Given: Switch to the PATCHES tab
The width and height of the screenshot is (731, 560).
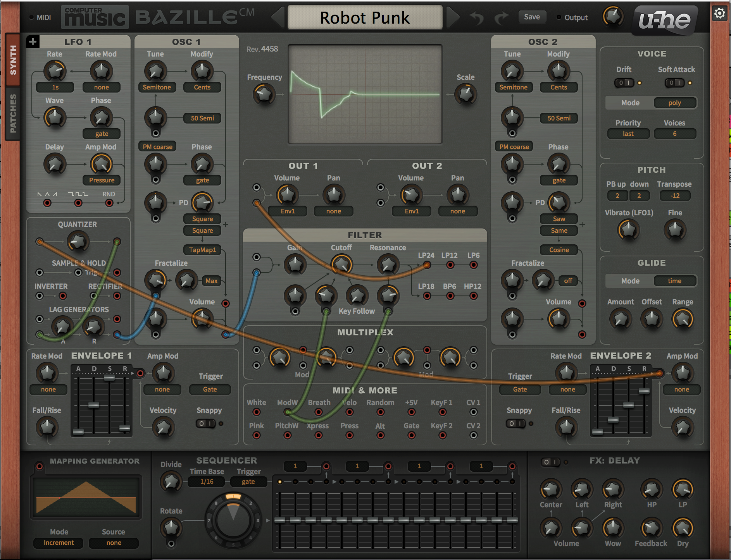Looking at the screenshot, I should [x=13, y=113].
